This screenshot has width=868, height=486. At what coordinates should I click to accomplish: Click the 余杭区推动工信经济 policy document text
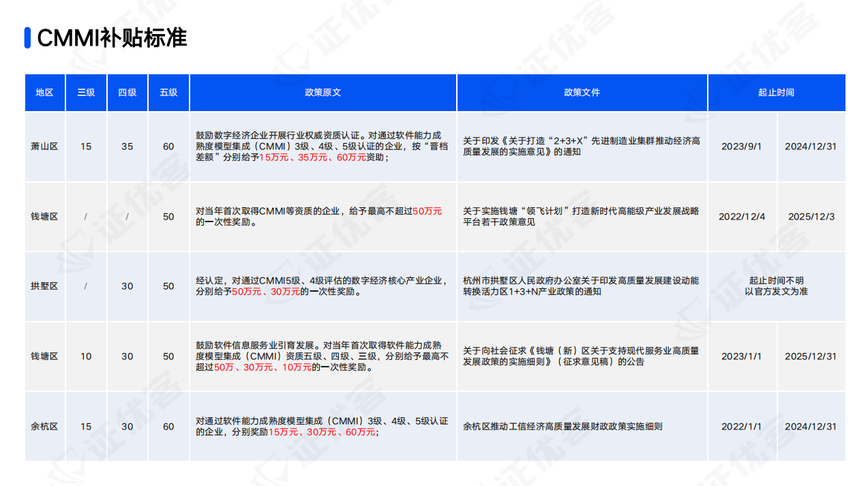pyautogui.click(x=563, y=427)
